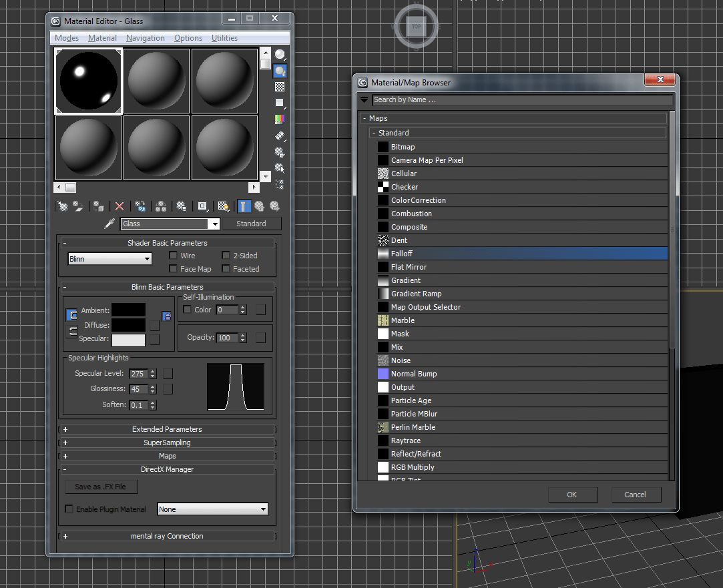The height and width of the screenshot is (588, 723).
Task: Click the Specular color swatch
Action: click(128, 340)
